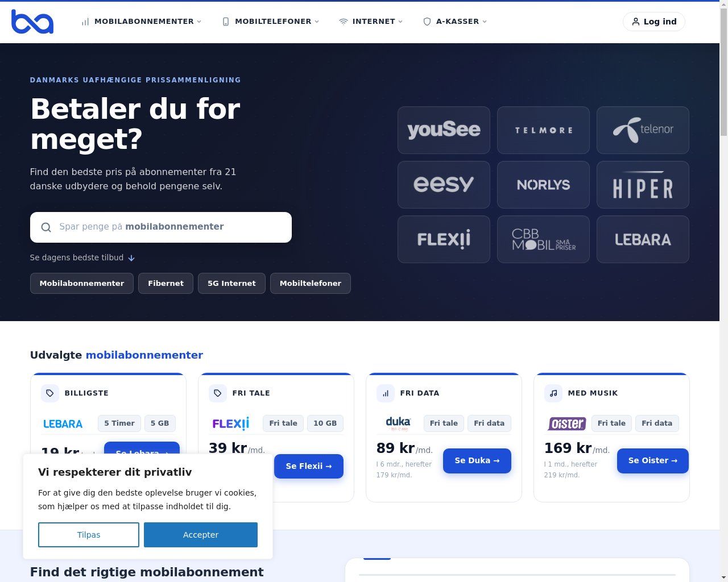The height and width of the screenshot is (582, 728).
Task: Follow the Se dagens bedste tilbud link
Action: (x=82, y=258)
